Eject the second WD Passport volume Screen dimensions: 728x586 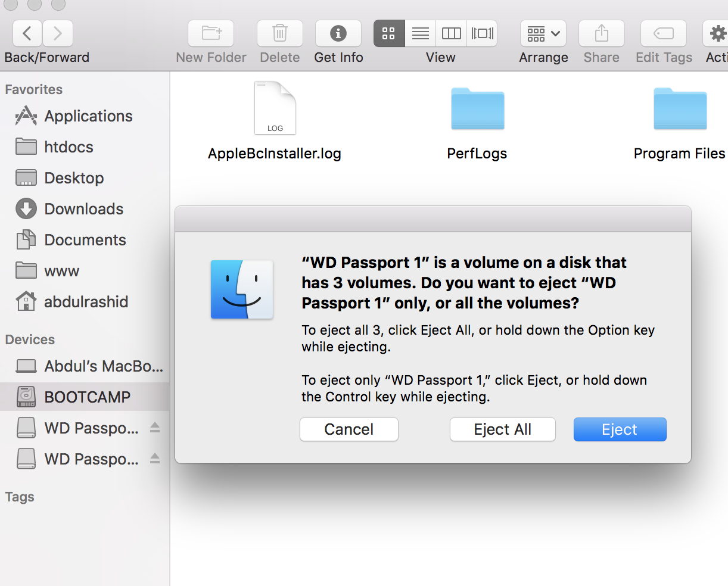155,459
